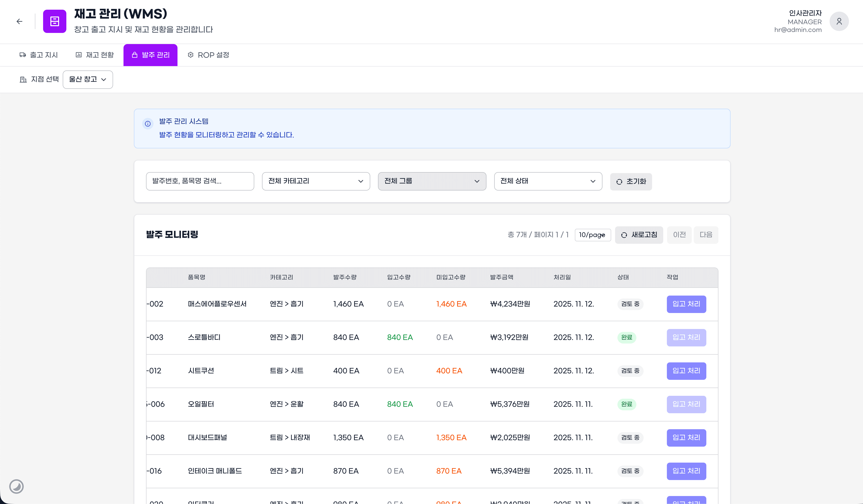Expand the 울산 창고 branch dropdown
The height and width of the screenshot is (504, 863).
coord(88,79)
